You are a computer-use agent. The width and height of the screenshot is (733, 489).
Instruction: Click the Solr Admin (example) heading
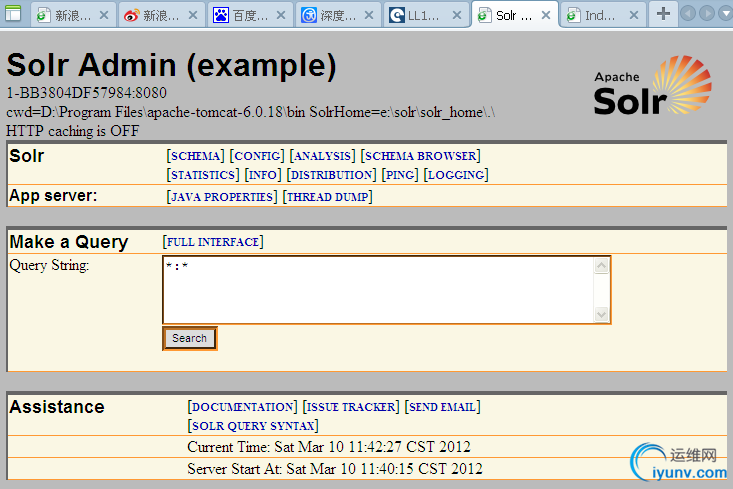pos(172,65)
